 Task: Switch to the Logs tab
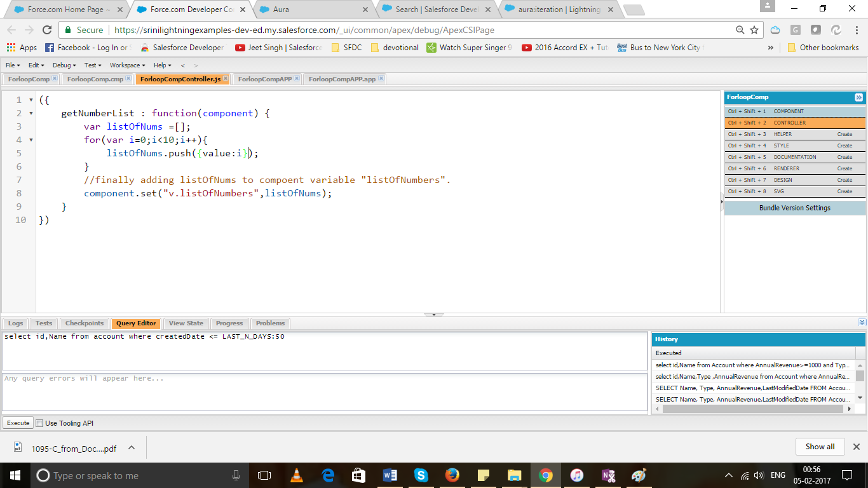[15, 323]
